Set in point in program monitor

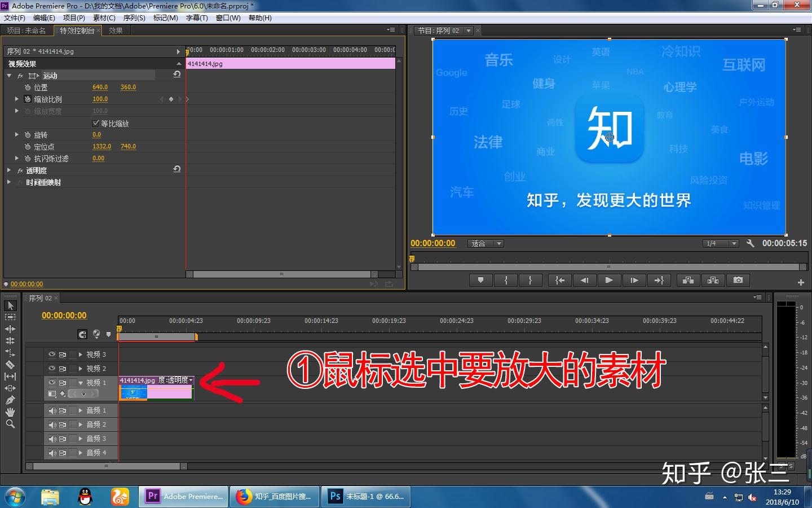pos(506,280)
